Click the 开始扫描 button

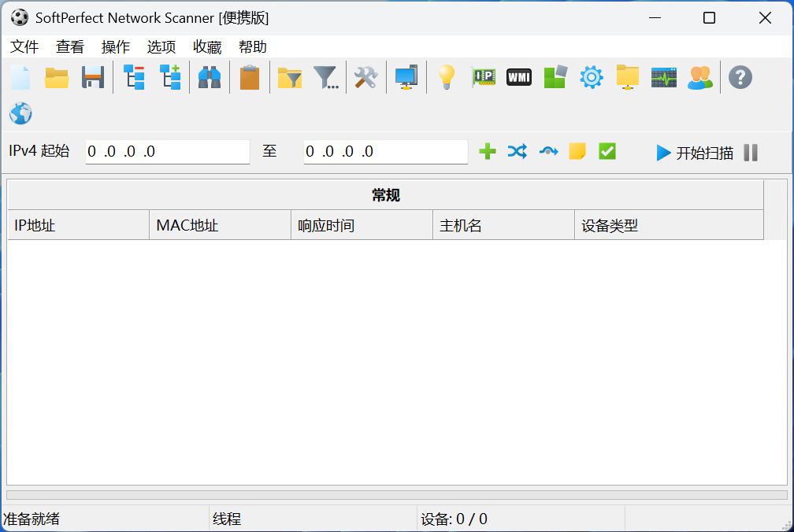[x=695, y=153]
